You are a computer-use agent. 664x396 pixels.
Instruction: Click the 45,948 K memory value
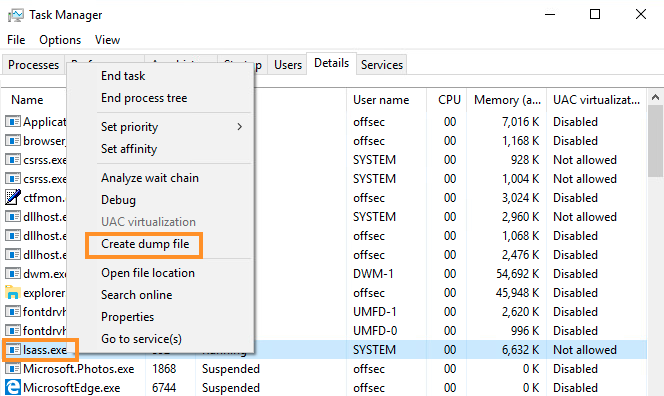point(517,293)
